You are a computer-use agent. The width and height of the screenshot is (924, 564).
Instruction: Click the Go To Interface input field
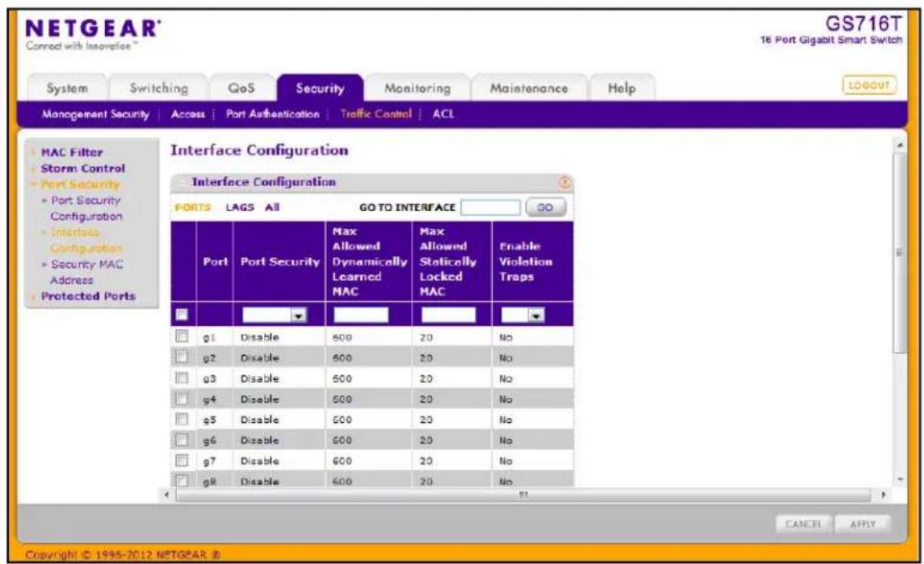490,207
